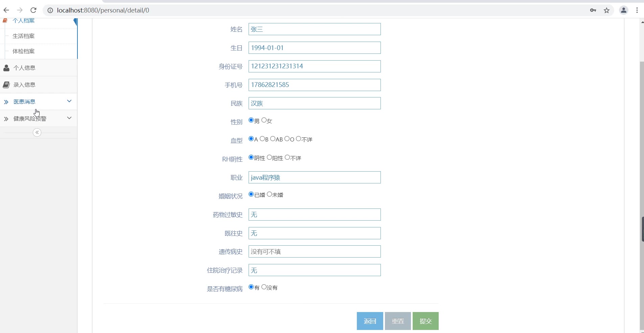Click the 民族 input field
644x333 pixels.
point(315,103)
